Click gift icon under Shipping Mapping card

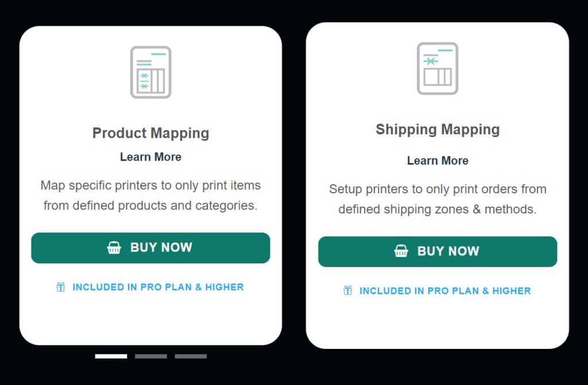(347, 290)
